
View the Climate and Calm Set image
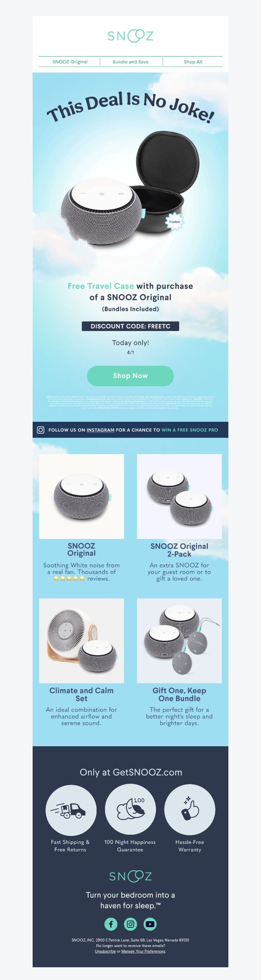(x=82, y=640)
